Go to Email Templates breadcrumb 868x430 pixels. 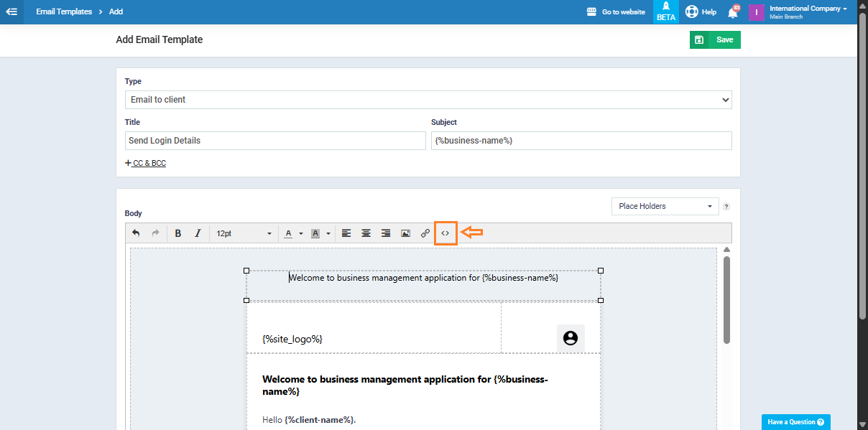(x=64, y=12)
